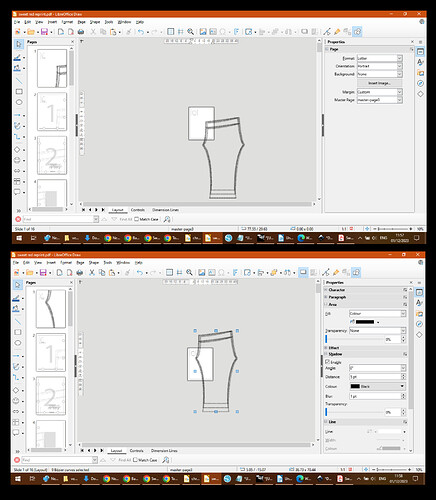
Task: Collapse the Character section in lower sidebar
Action: pyautogui.click(x=327, y=290)
